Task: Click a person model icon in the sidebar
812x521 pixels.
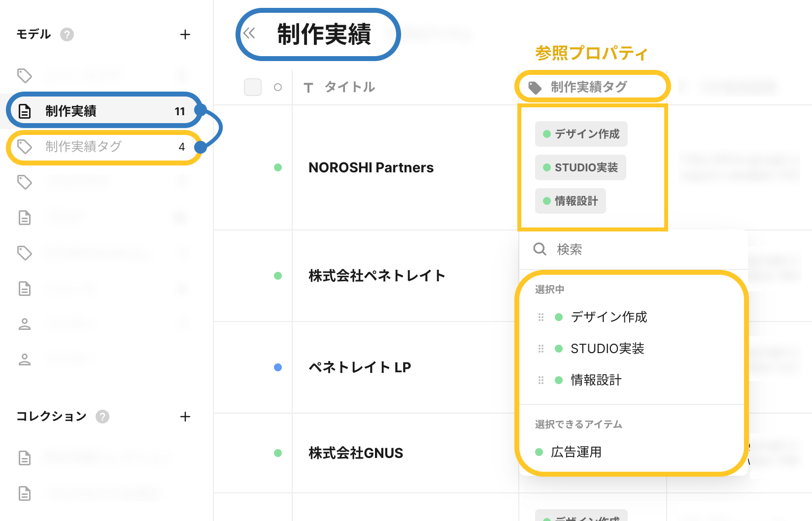Action: pyautogui.click(x=25, y=324)
